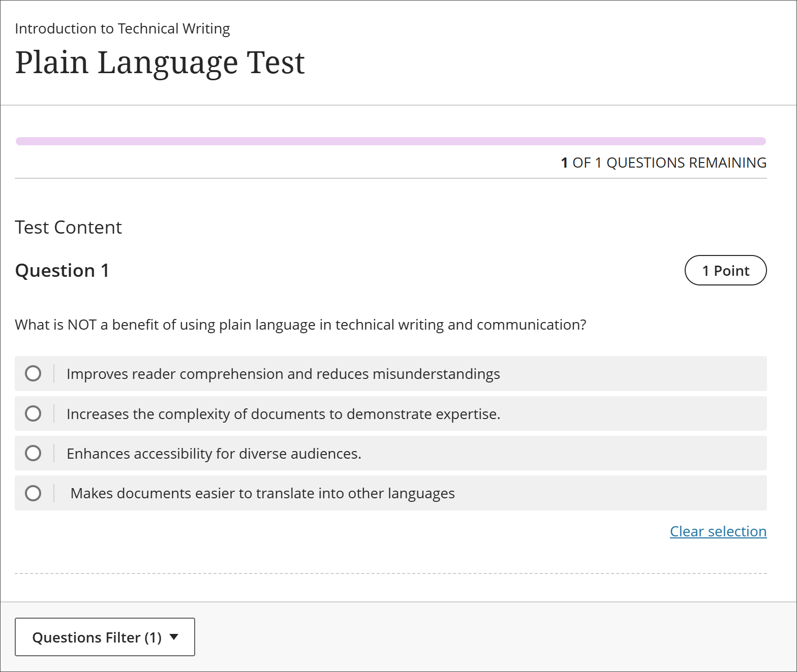This screenshot has height=672, width=797.
Task: Click the '1 OF 1 QUESTIONS REMAINING' label
Action: [663, 163]
